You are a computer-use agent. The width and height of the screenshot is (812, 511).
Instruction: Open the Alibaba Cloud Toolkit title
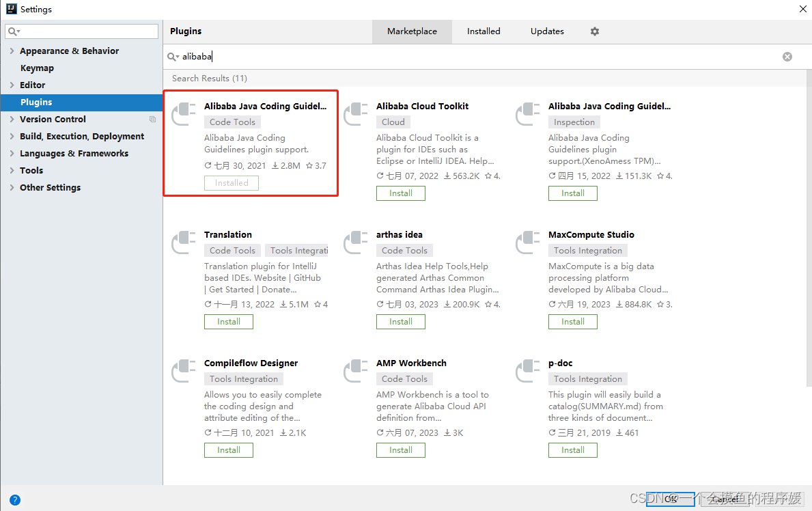click(x=422, y=107)
